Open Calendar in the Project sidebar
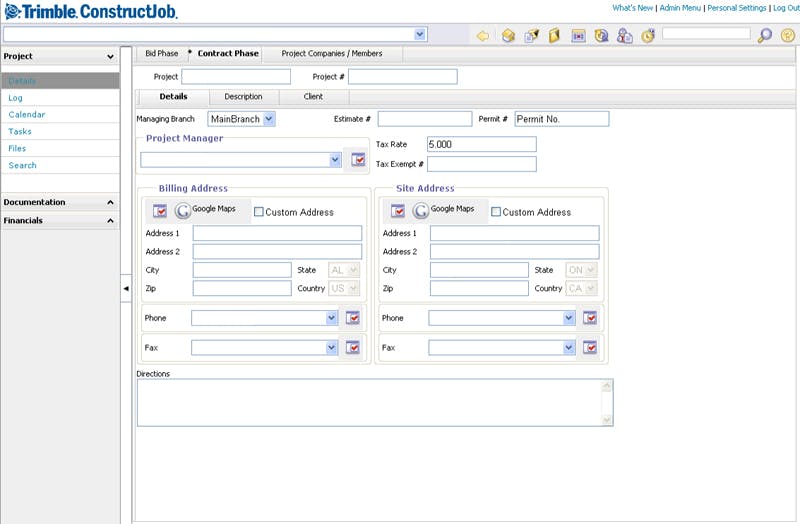This screenshot has width=800, height=524. pos(27,115)
